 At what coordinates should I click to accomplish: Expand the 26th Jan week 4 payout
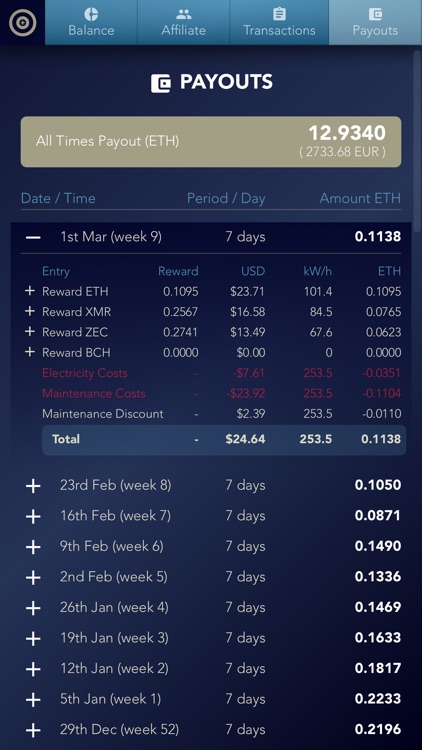(x=33, y=608)
